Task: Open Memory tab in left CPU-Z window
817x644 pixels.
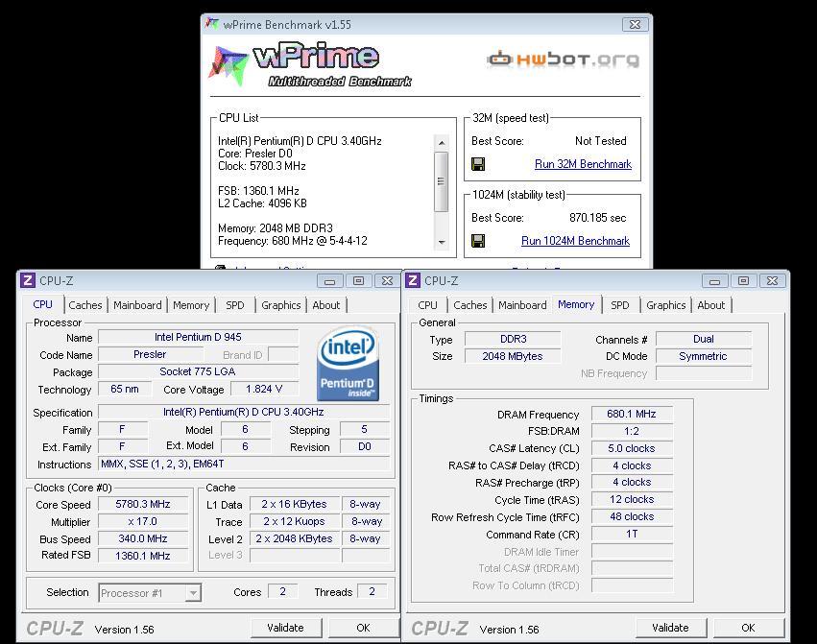Action: [x=191, y=305]
